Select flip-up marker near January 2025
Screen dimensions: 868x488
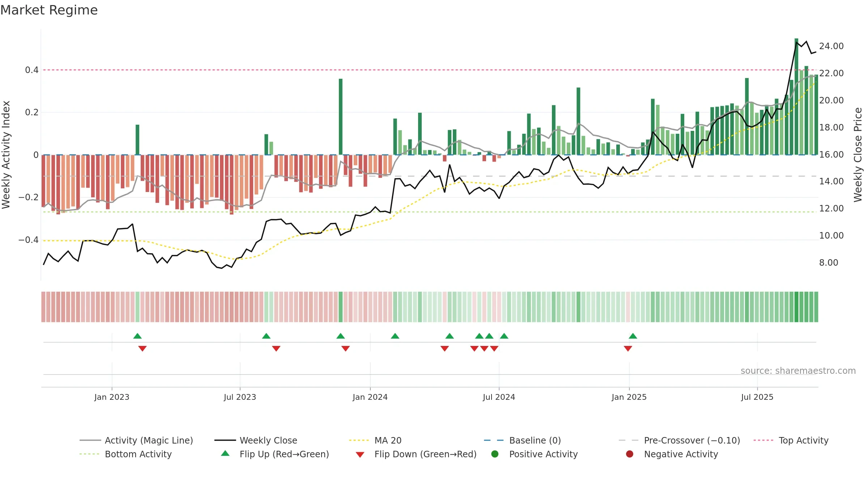point(633,336)
